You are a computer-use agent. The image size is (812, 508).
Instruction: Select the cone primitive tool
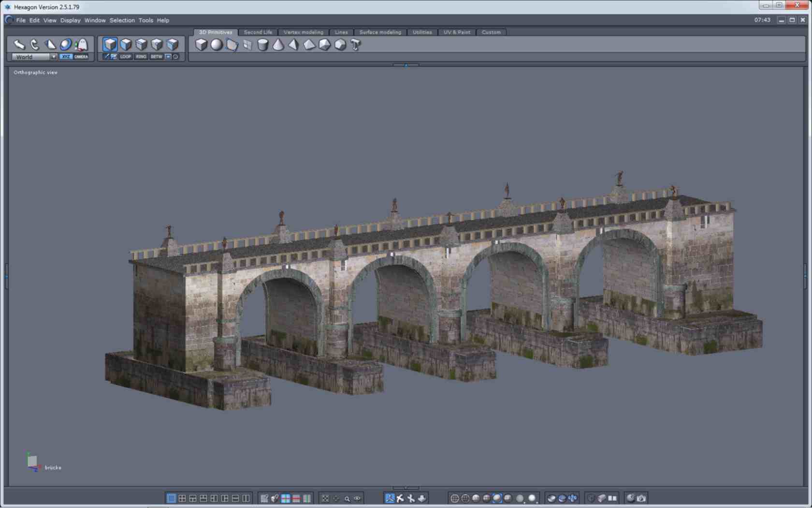(x=278, y=45)
